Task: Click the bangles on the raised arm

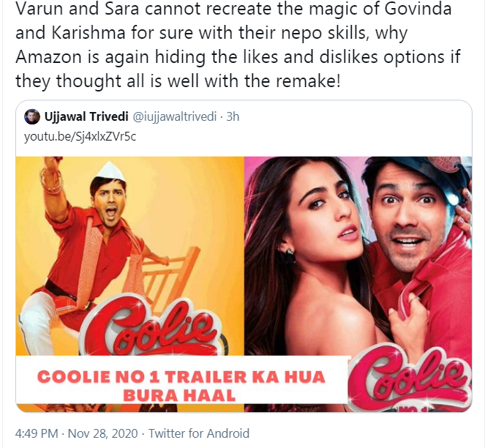Action: point(52,182)
